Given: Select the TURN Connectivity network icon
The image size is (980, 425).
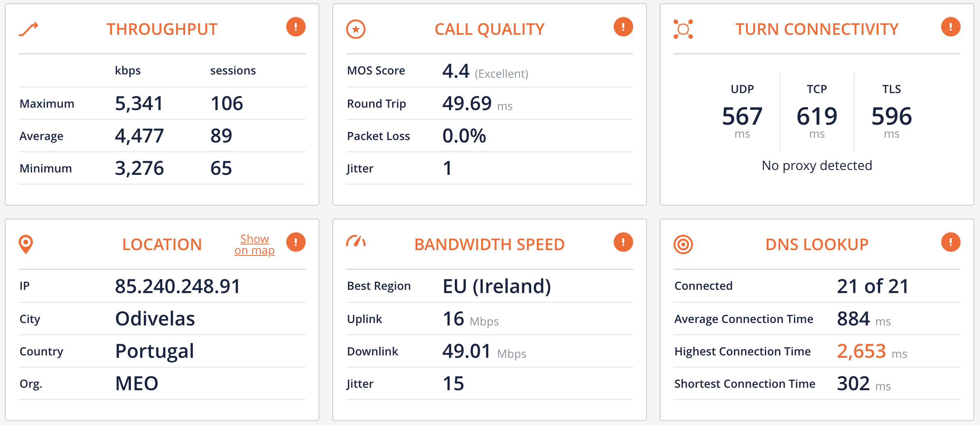Looking at the screenshot, I should coord(684,28).
